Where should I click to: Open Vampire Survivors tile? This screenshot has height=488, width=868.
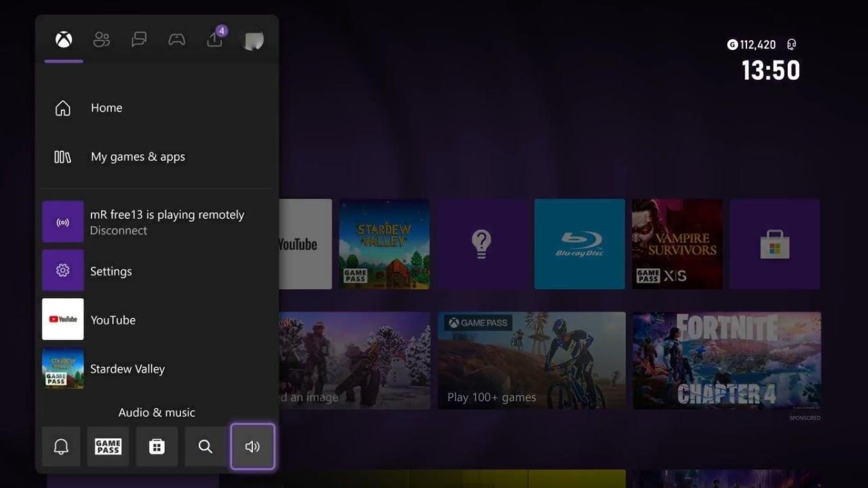pyautogui.click(x=677, y=244)
